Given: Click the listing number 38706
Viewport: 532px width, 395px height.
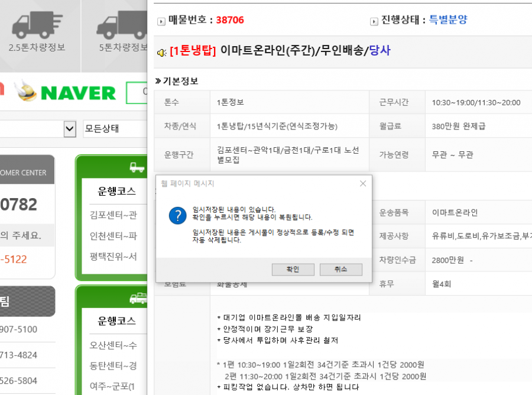Looking at the screenshot, I should coord(230,20).
